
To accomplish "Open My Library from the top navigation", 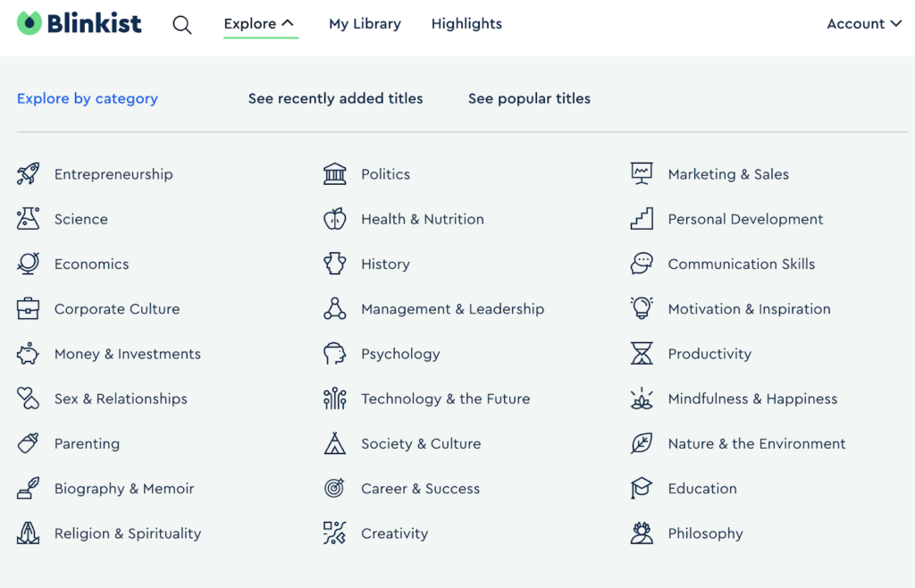I will tap(365, 24).
